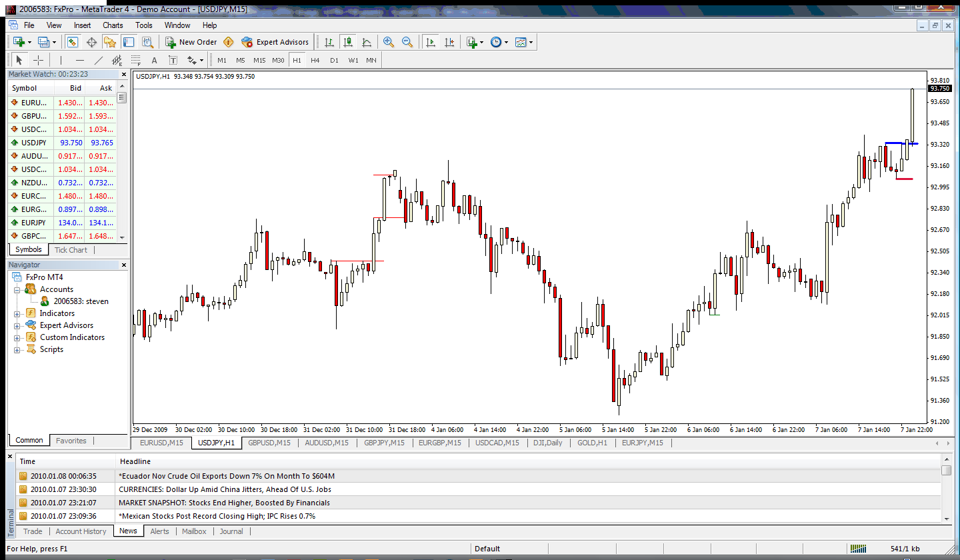Open dropdown arrow beside Indicators icon
Viewport: 960px width, 560px height.
(482, 42)
